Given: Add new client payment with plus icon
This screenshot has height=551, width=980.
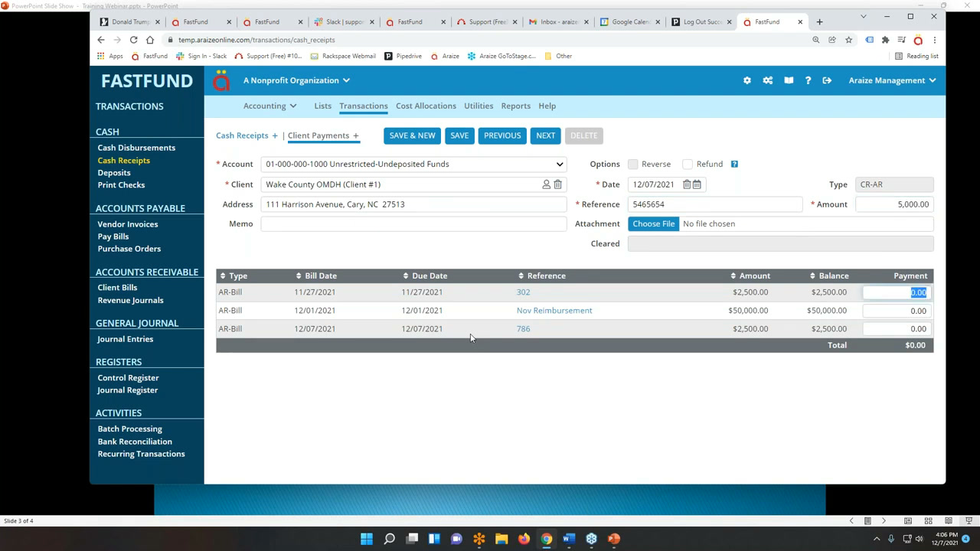Looking at the screenshot, I should (x=356, y=135).
